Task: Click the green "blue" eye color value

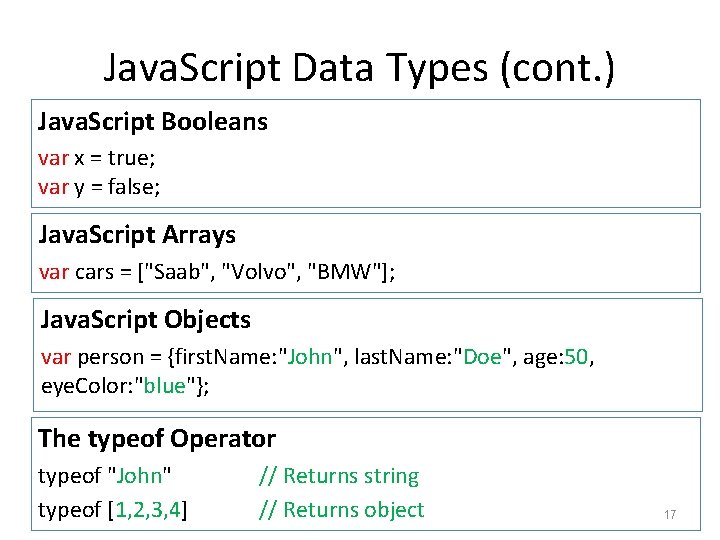Action: 165,387
